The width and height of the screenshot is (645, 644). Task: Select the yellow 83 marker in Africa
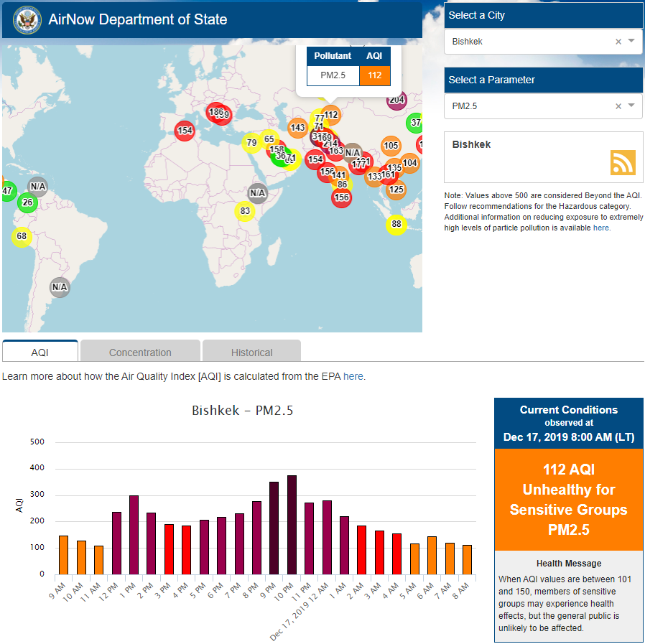(x=245, y=211)
